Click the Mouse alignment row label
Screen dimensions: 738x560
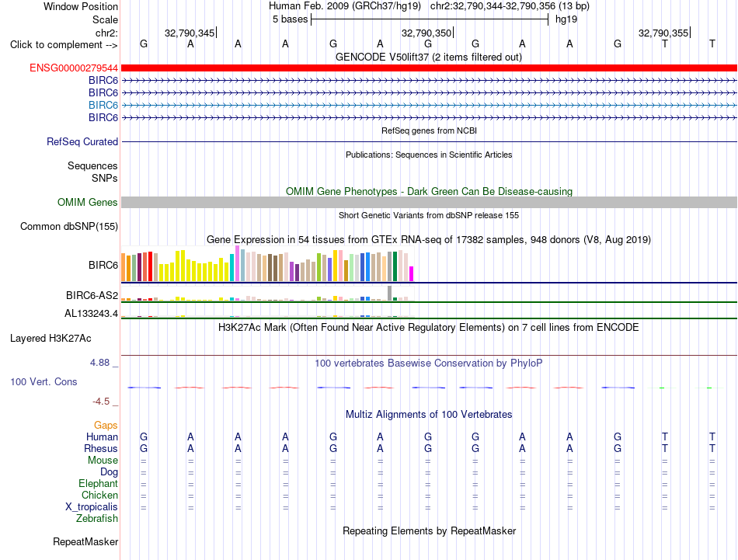click(x=103, y=461)
